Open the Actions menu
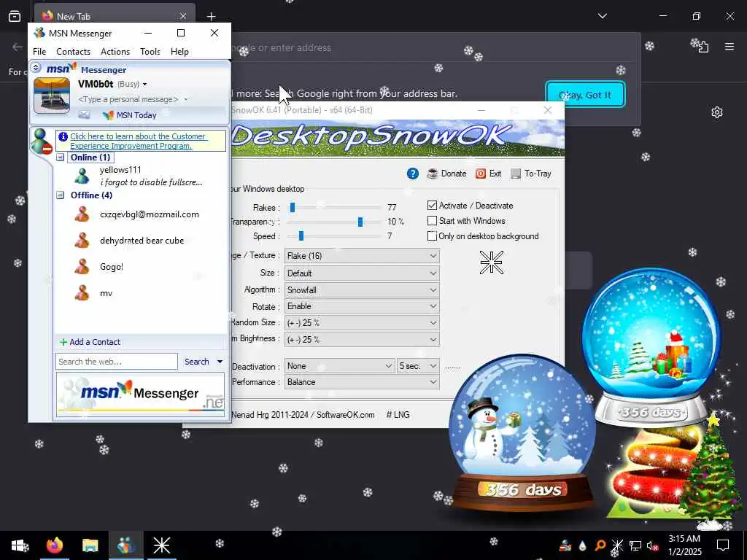The image size is (747, 560). (115, 52)
